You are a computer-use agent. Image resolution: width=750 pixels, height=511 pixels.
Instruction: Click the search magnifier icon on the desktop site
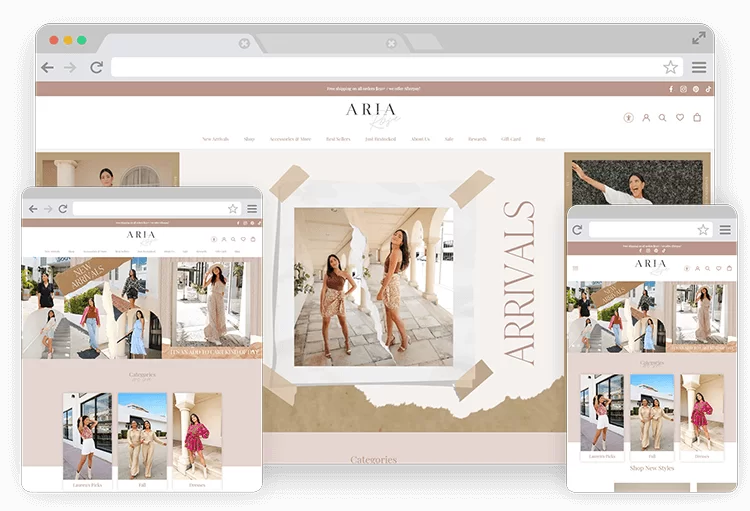coord(662,118)
